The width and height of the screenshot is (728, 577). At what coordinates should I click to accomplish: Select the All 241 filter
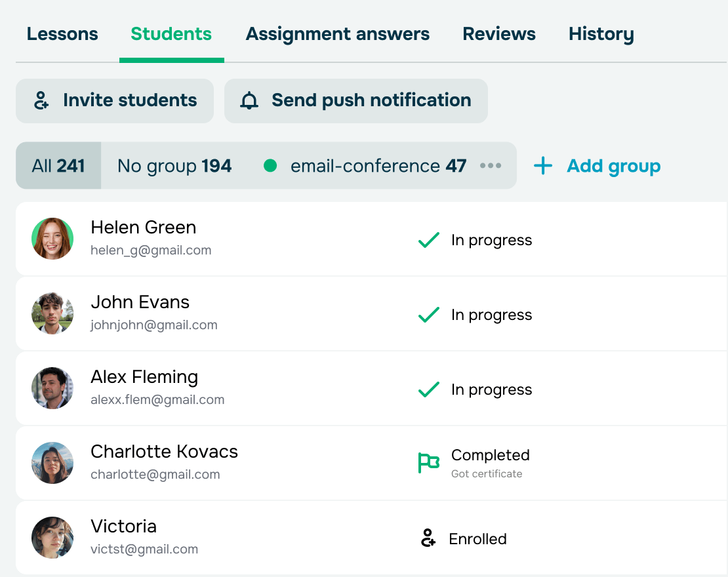pos(58,166)
